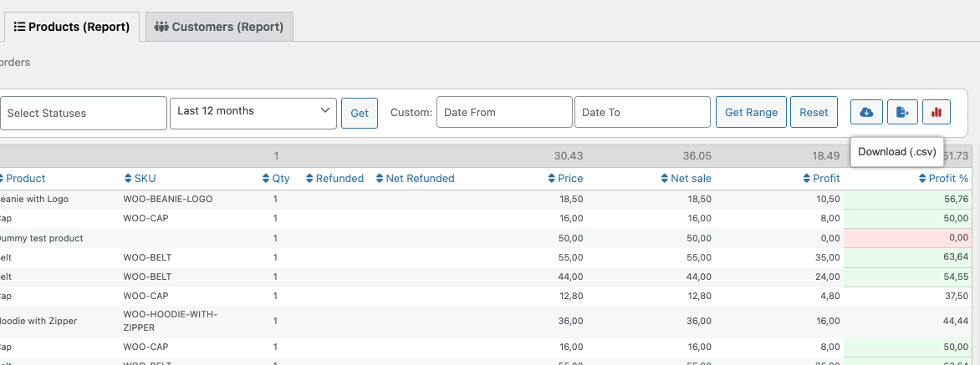This screenshot has width=980, height=365.
Task: Click the file export arrow icon
Action: click(902, 112)
